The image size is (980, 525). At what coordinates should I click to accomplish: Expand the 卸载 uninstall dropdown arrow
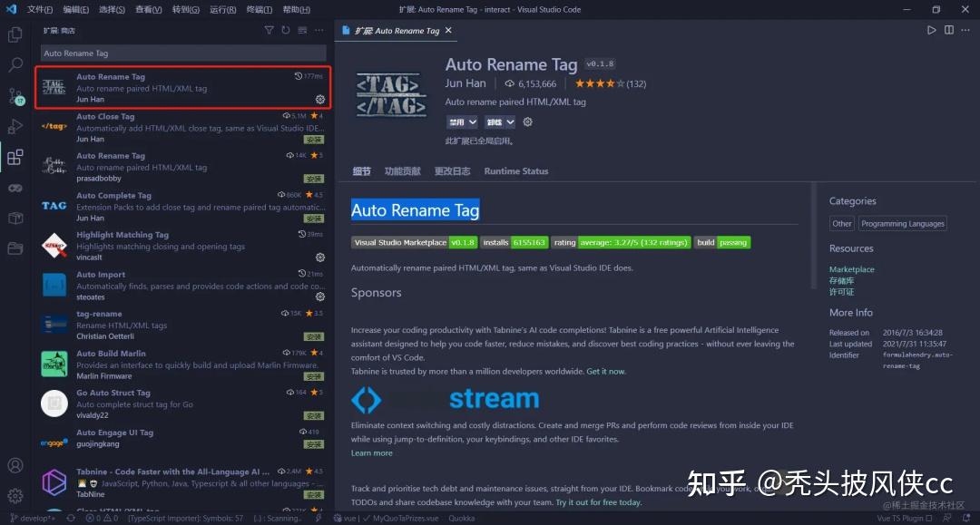point(510,122)
